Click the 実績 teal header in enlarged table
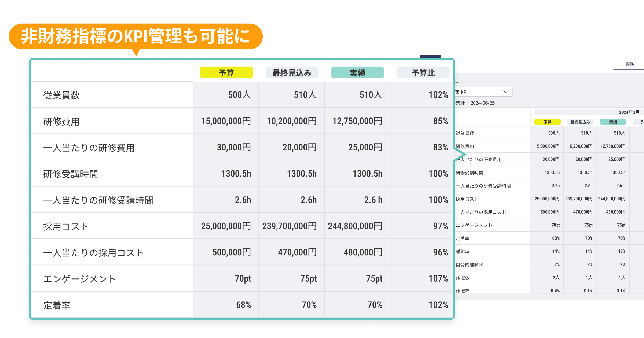 (357, 73)
